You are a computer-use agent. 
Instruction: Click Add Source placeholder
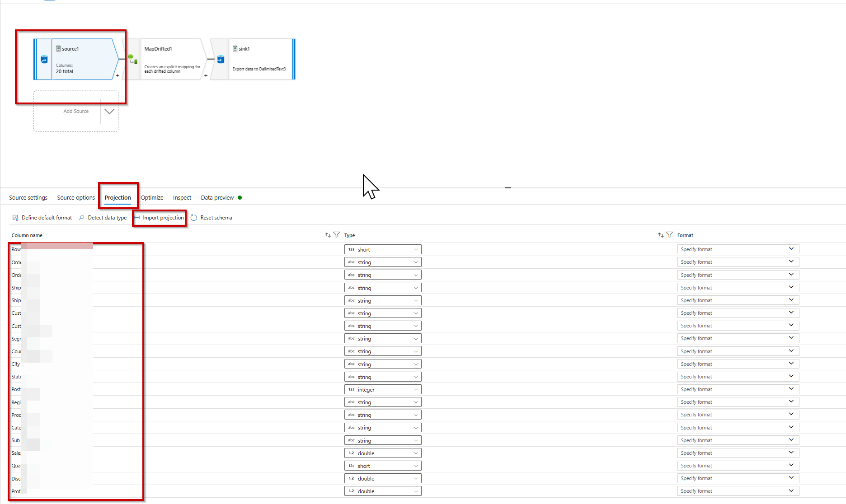click(x=76, y=112)
